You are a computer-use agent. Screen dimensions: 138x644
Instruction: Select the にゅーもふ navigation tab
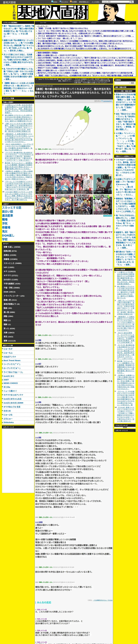60,23
